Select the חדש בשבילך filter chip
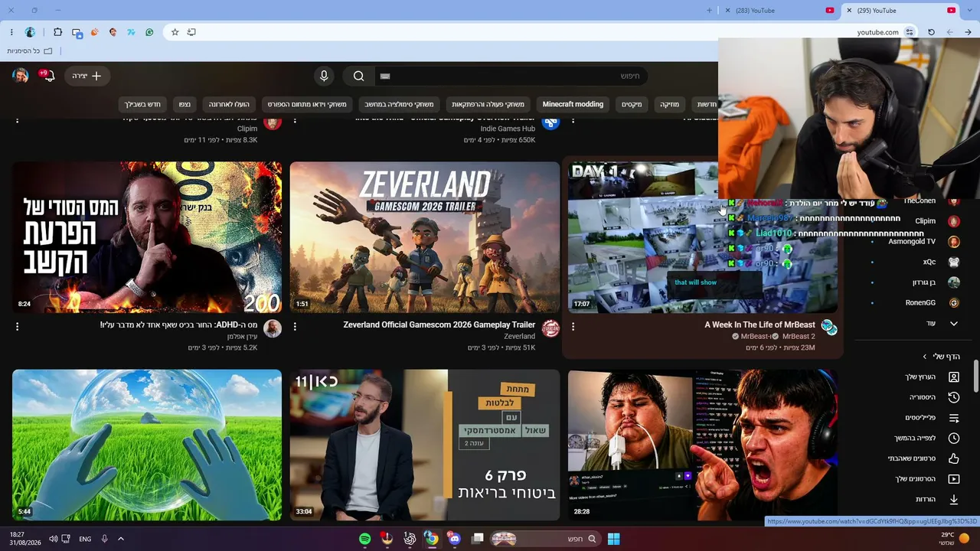Image resolution: width=980 pixels, height=551 pixels. pyautogui.click(x=142, y=104)
